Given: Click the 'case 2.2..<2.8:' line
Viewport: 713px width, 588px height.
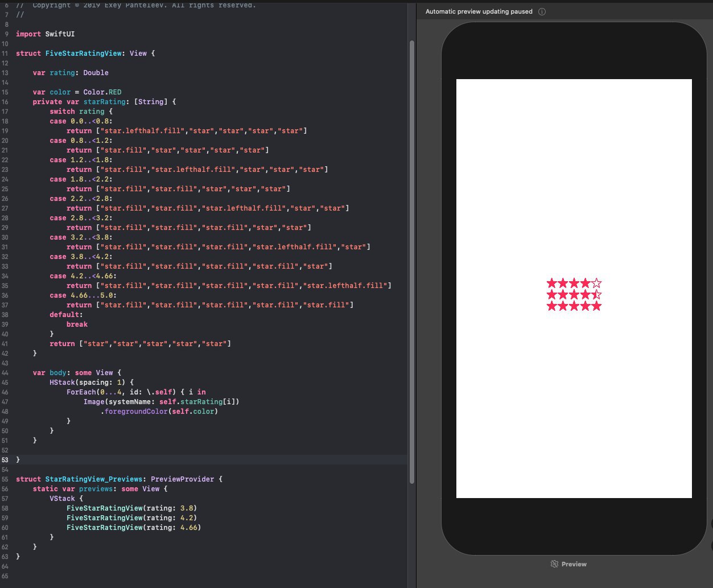Looking at the screenshot, I should point(81,199).
